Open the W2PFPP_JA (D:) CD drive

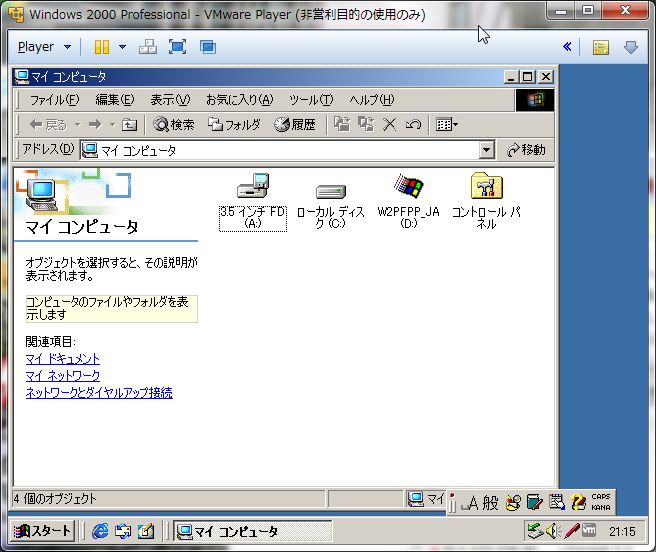tap(408, 200)
